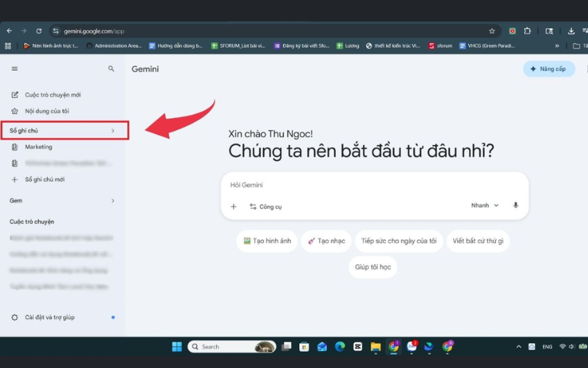
Task: Click the Windows taskbar Search box
Action: pos(232,347)
